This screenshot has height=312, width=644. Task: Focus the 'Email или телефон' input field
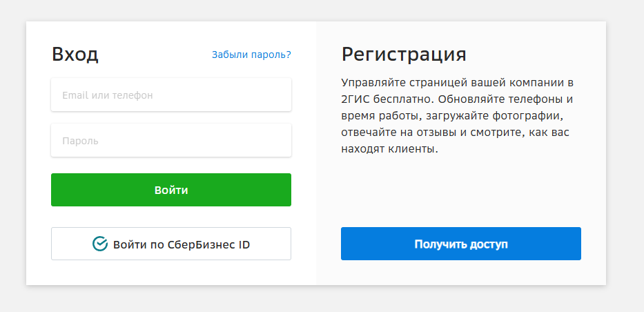[171, 95]
